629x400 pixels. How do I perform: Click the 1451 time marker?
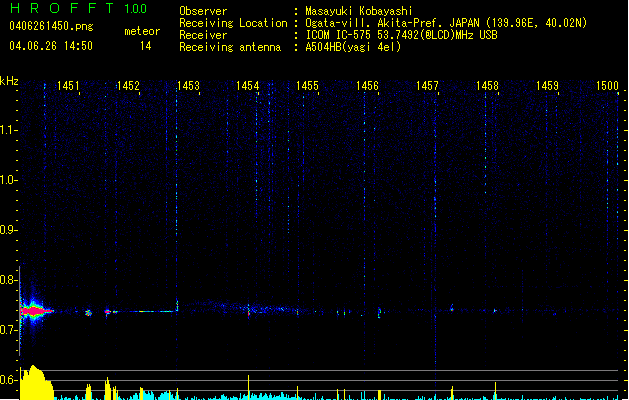(68, 86)
